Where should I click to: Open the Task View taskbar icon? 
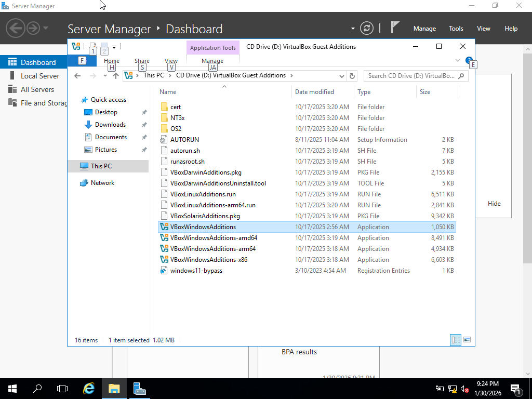(62, 388)
